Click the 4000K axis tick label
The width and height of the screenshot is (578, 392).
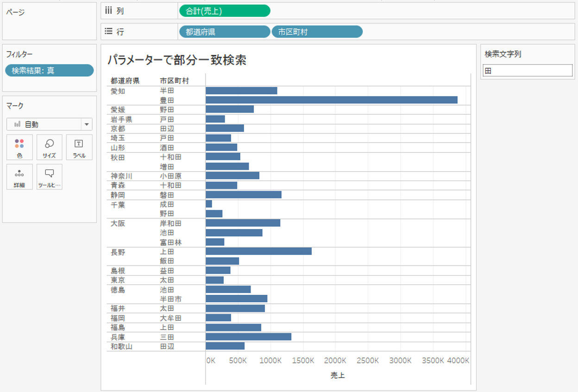point(458,361)
